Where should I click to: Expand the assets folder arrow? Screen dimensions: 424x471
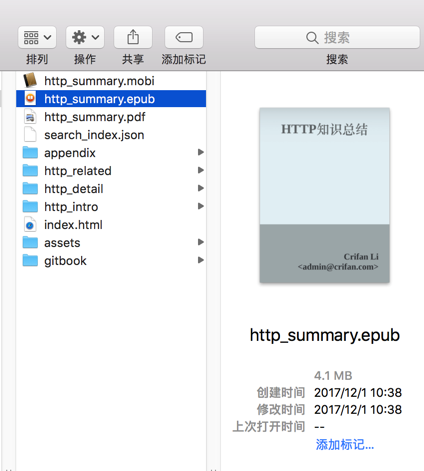pos(200,242)
